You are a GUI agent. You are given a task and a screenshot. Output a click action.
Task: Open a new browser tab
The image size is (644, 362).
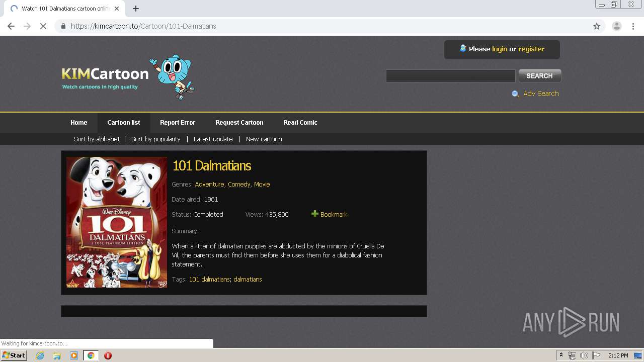pos(136,9)
